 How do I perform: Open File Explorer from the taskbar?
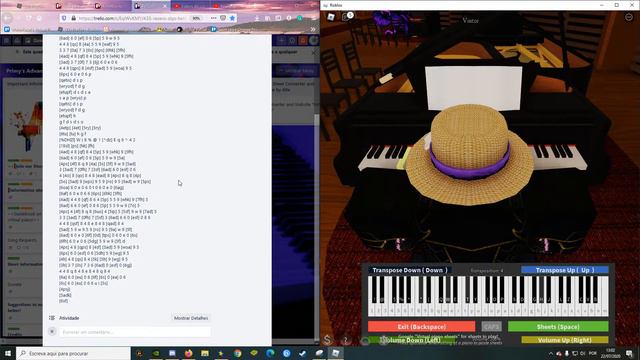click(204, 353)
